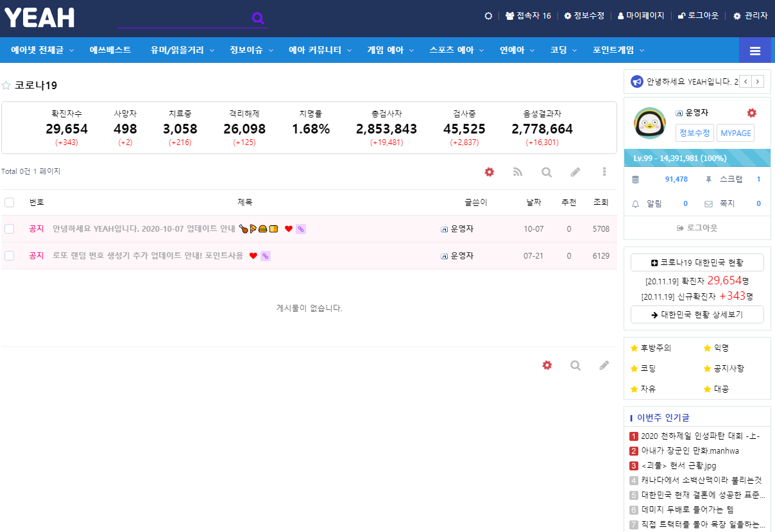Screen dimensions: 775x532
Task: Expand the 게임 예아 dropdown menu
Action: point(391,50)
